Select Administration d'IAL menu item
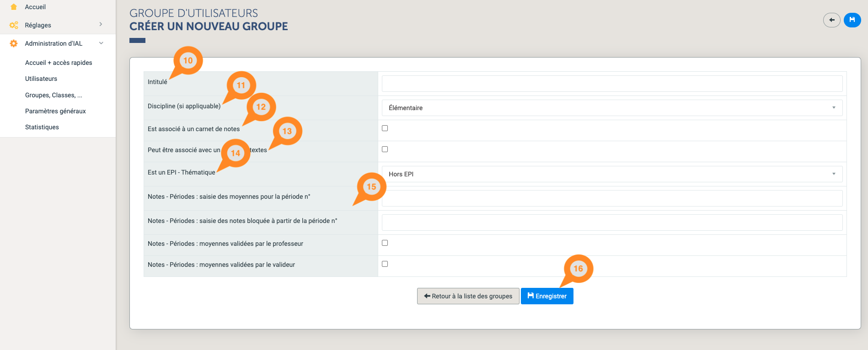The width and height of the screenshot is (868, 350). point(54,43)
